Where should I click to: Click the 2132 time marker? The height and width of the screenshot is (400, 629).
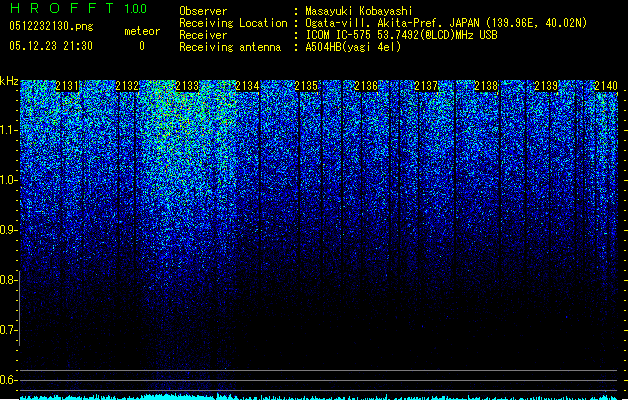pos(127,86)
